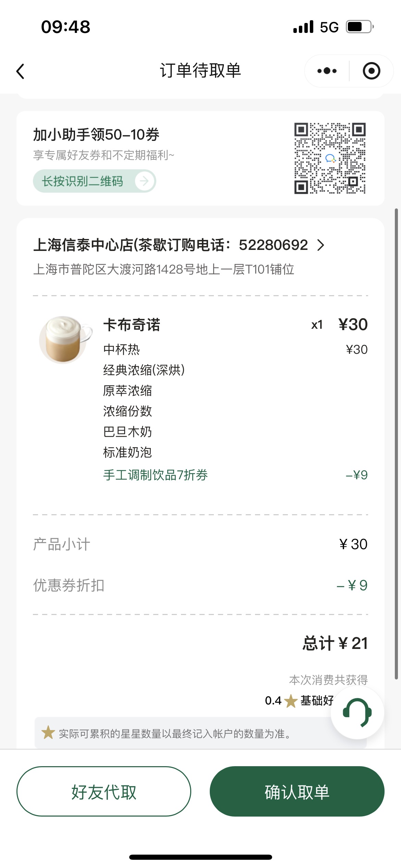Tap the 手工调制饮品7折券 coupon text

click(155, 475)
